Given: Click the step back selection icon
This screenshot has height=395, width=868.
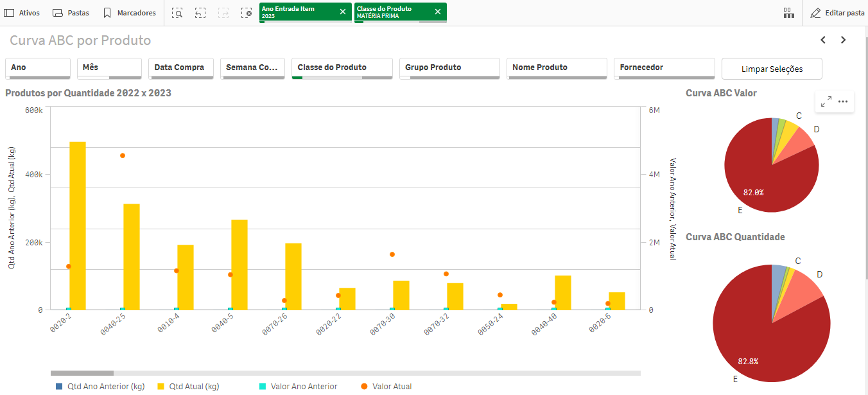Looking at the screenshot, I should [200, 13].
